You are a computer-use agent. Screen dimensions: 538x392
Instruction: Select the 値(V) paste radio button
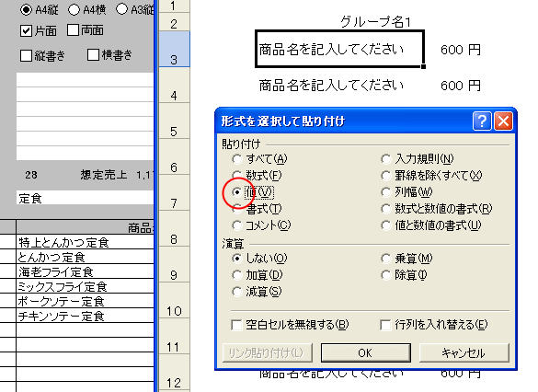236,192
